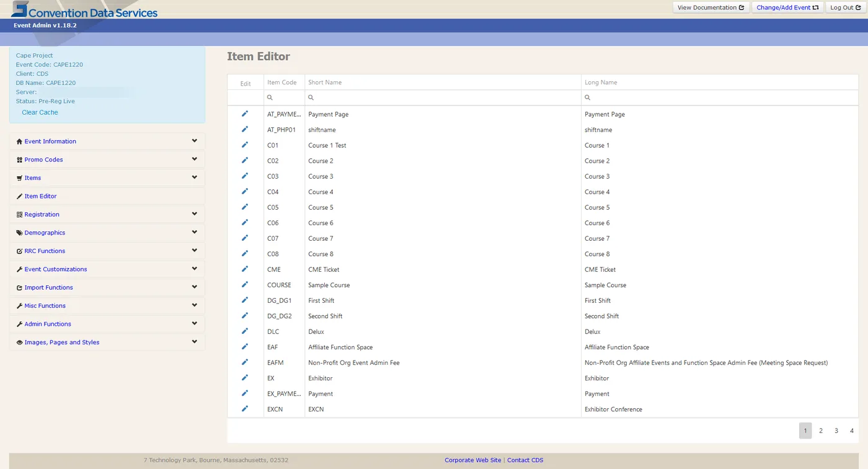This screenshot has width=868, height=469.
Task: Open edit pencil for C02 row
Action: (245, 160)
